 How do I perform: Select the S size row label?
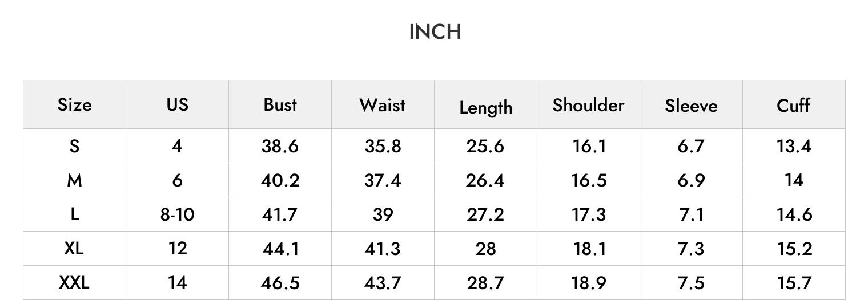click(x=74, y=146)
